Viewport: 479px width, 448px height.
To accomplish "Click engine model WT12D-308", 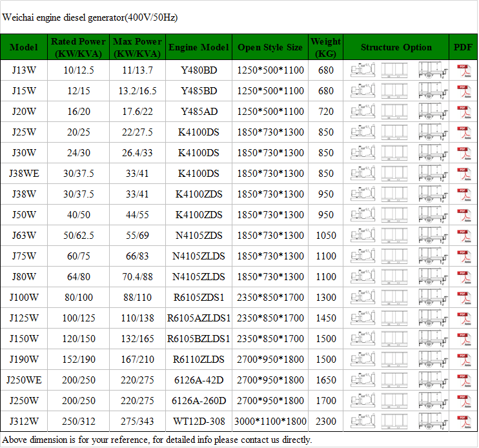I will click(x=199, y=422).
